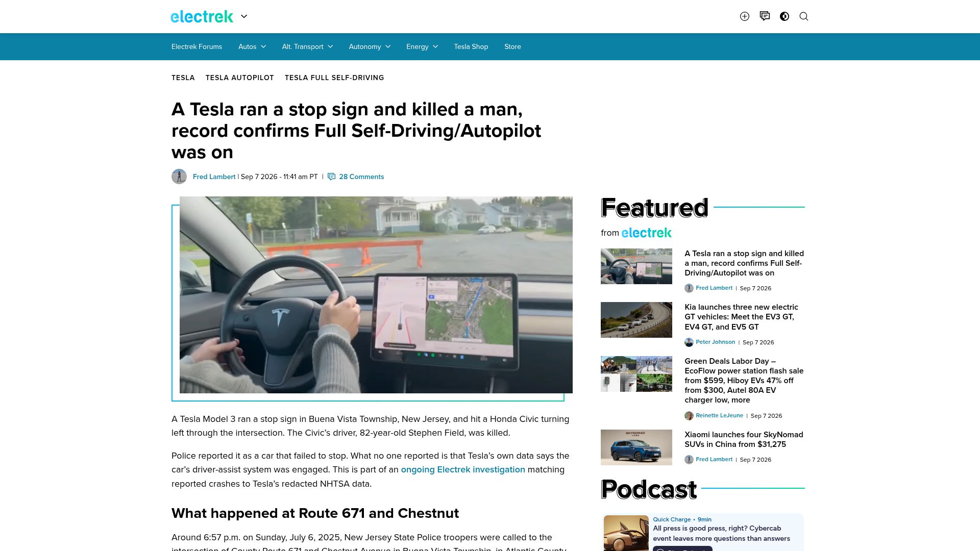Select the TESLA FULL SELF-DRIVING tag
The width and height of the screenshot is (980, 551).
point(334,78)
